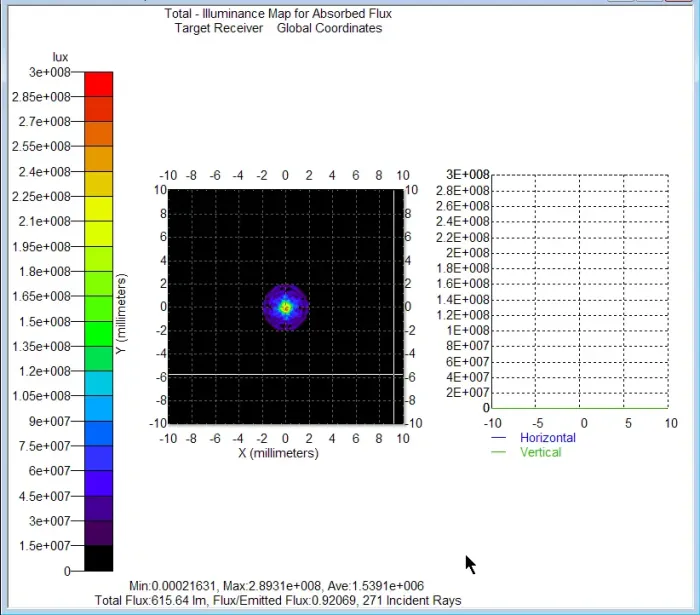This screenshot has width=700, height=615.
Task: Click the '3E+008' label on the profile plot
Action: 468,175
